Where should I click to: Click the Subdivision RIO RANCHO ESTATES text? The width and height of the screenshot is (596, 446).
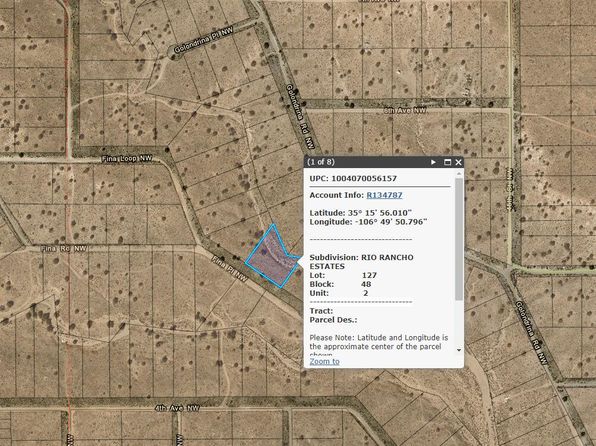pyautogui.click(x=361, y=262)
